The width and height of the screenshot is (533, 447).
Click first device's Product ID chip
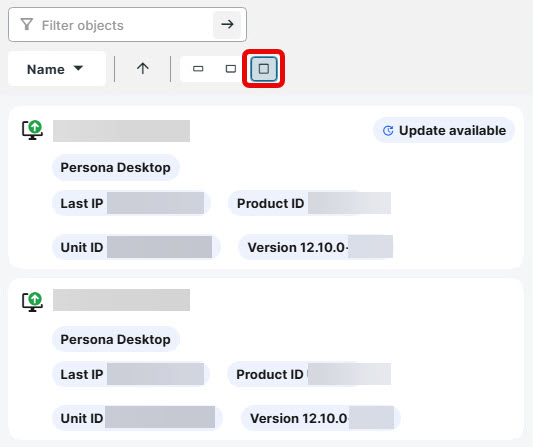tap(310, 203)
